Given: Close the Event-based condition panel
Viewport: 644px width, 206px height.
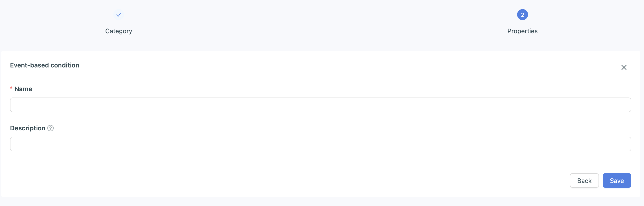Looking at the screenshot, I should tap(624, 67).
